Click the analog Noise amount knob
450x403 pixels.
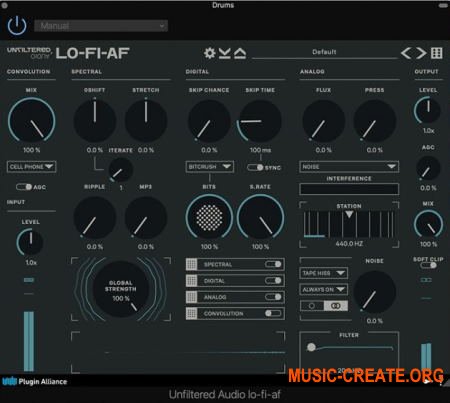(375, 291)
